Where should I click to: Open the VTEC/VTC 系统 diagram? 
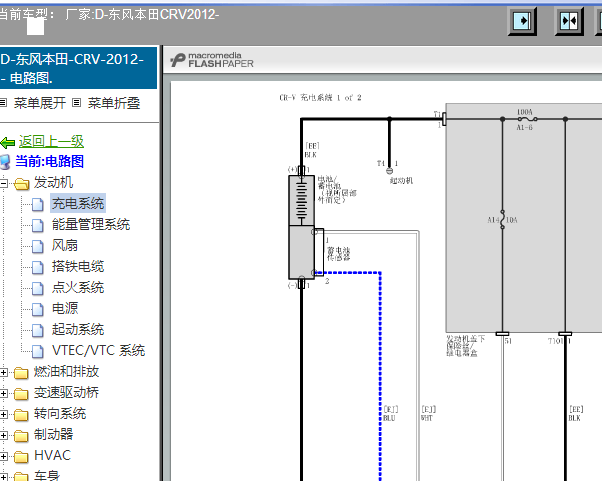(99, 350)
